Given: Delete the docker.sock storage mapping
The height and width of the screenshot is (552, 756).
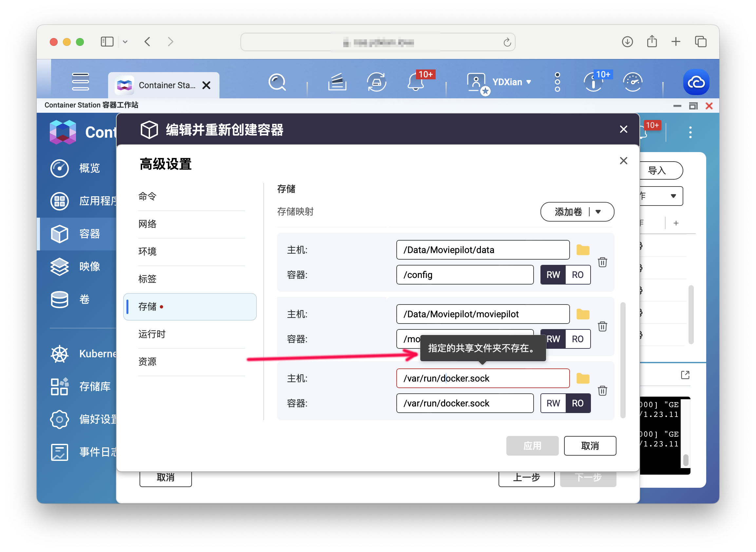Looking at the screenshot, I should (603, 391).
